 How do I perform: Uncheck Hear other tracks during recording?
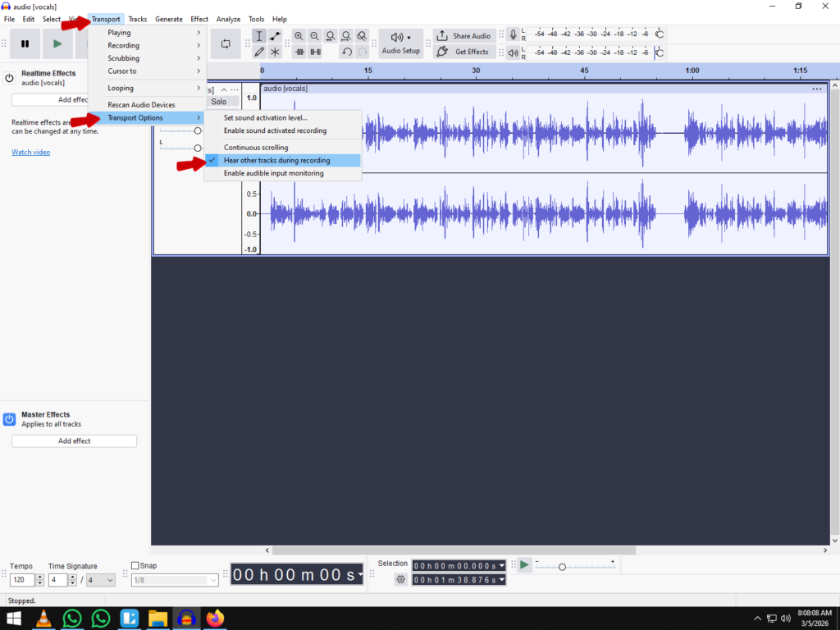click(276, 161)
